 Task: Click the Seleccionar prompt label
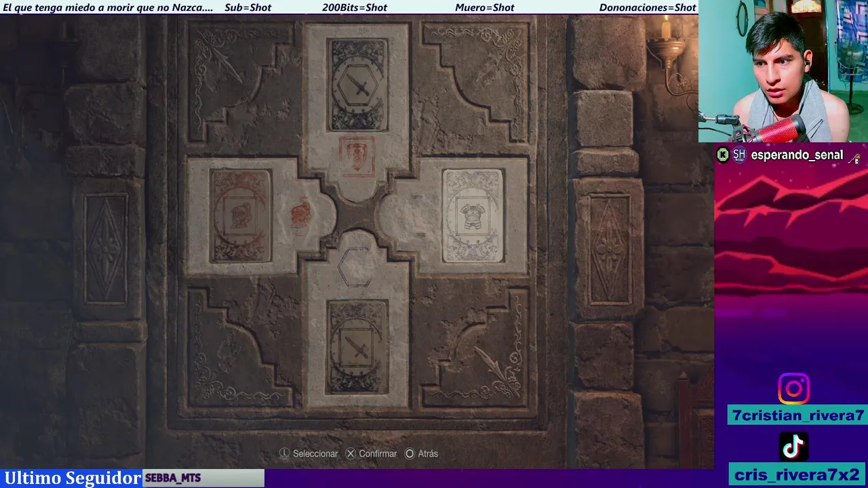point(315,453)
